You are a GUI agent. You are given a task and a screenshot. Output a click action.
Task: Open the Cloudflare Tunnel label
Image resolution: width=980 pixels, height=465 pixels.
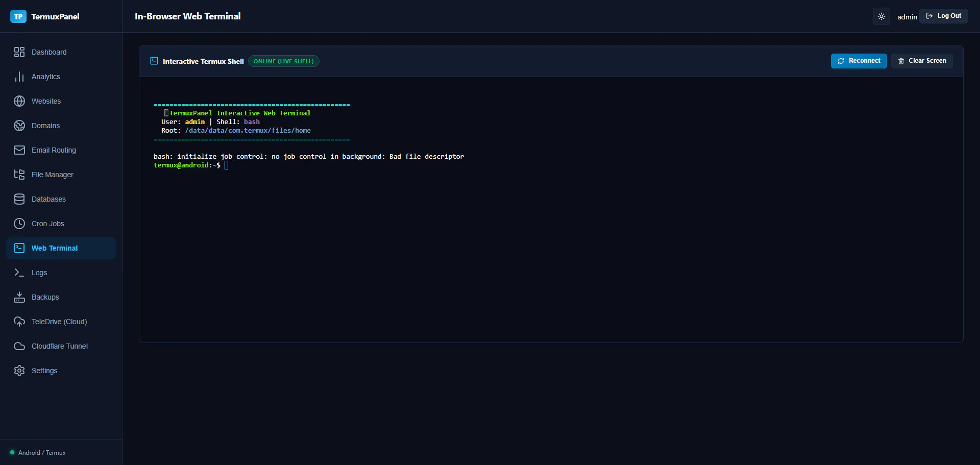click(60, 346)
